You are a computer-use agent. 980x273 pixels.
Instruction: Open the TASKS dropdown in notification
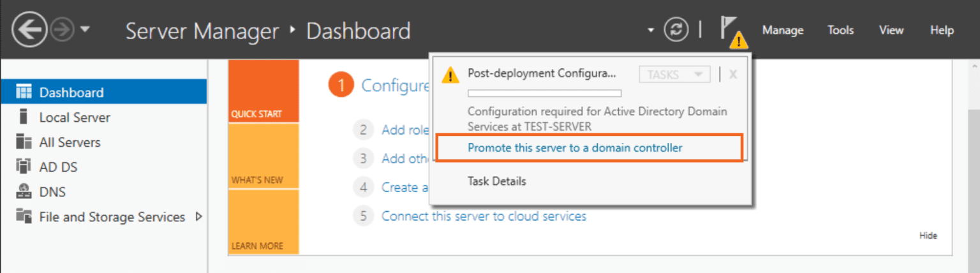674,75
